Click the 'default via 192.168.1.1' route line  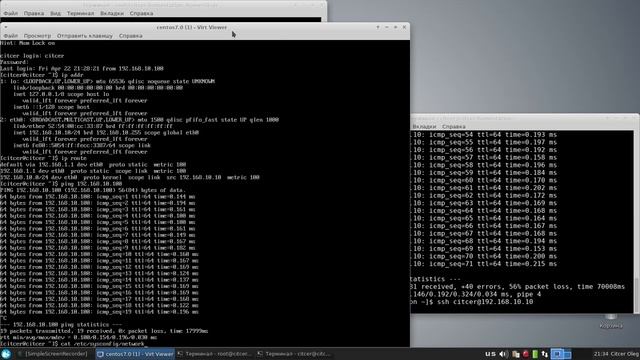point(93,165)
